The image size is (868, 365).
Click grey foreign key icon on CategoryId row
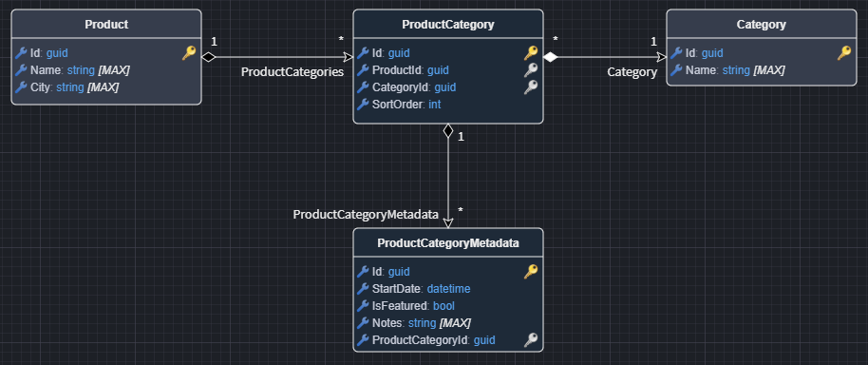click(x=531, y=87)
